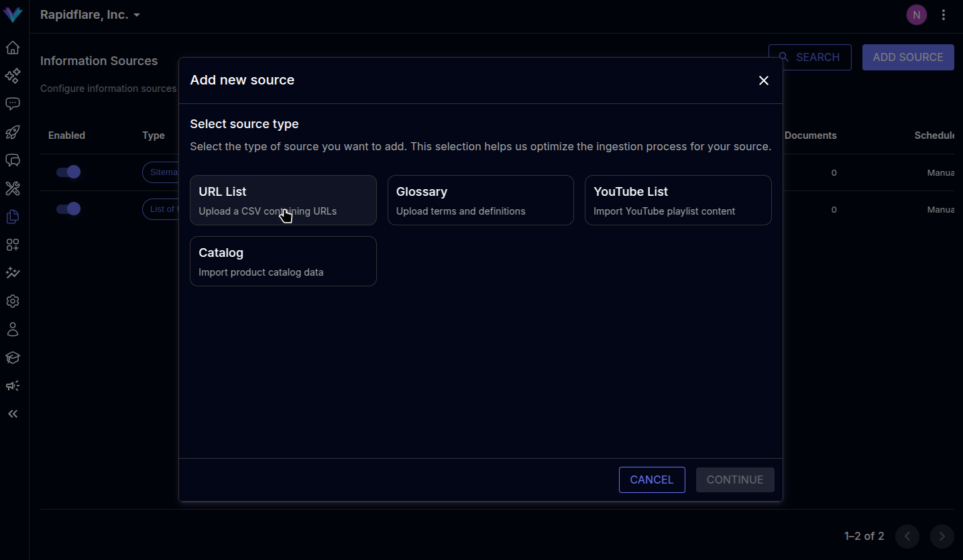Open the three-dot menu in the top bar
The height and width of the screenshot is (560, 963).
click(944, 14)
